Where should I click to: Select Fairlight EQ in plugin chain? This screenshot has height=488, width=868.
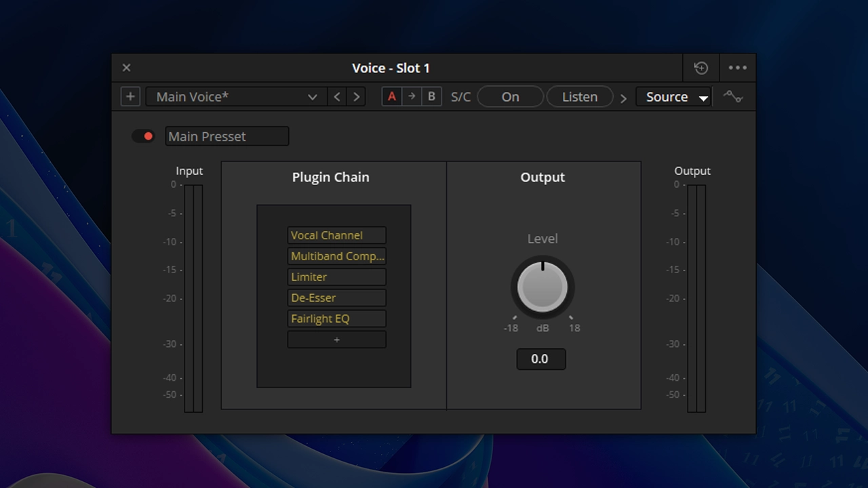(336, 319)
